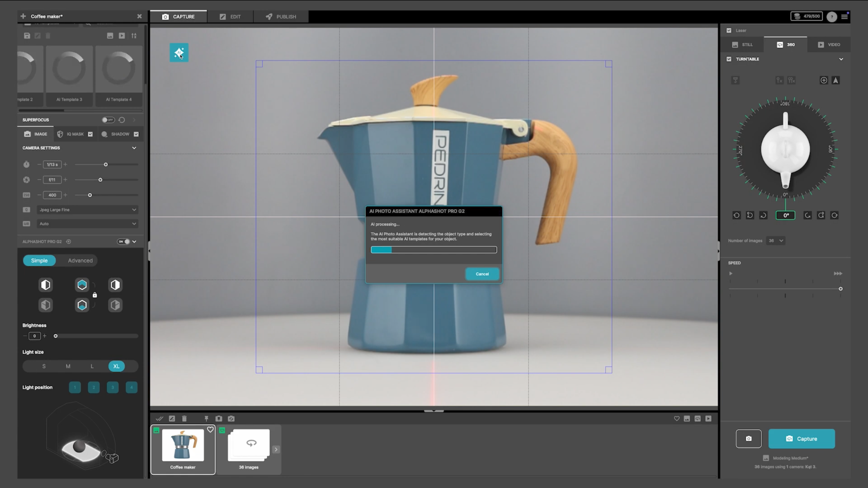Toggle the Turntable checkbox
Screen dimensions: 868x488
[x=729, y=59]
